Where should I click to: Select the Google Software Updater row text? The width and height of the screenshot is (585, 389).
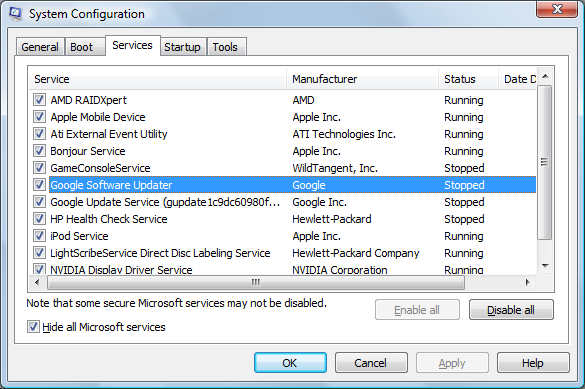coord(111,185)
